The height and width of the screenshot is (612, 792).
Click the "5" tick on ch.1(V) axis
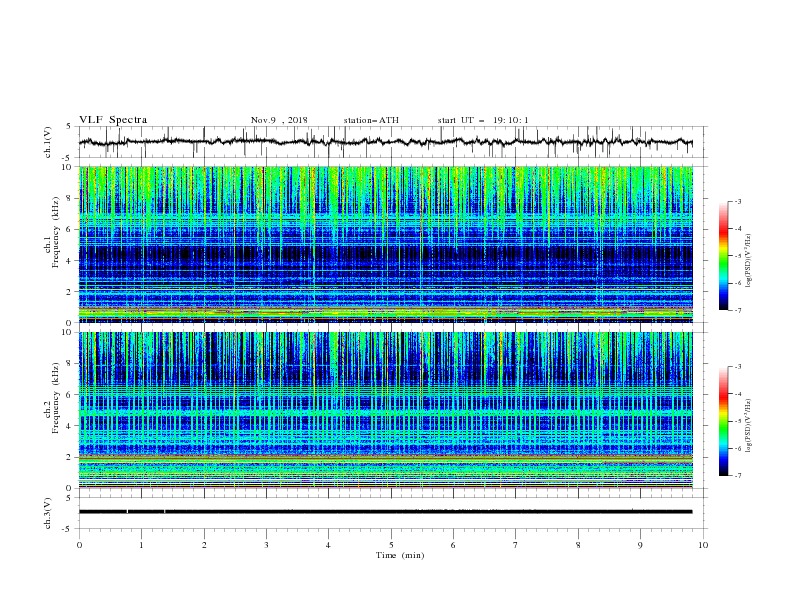point(69,126)
